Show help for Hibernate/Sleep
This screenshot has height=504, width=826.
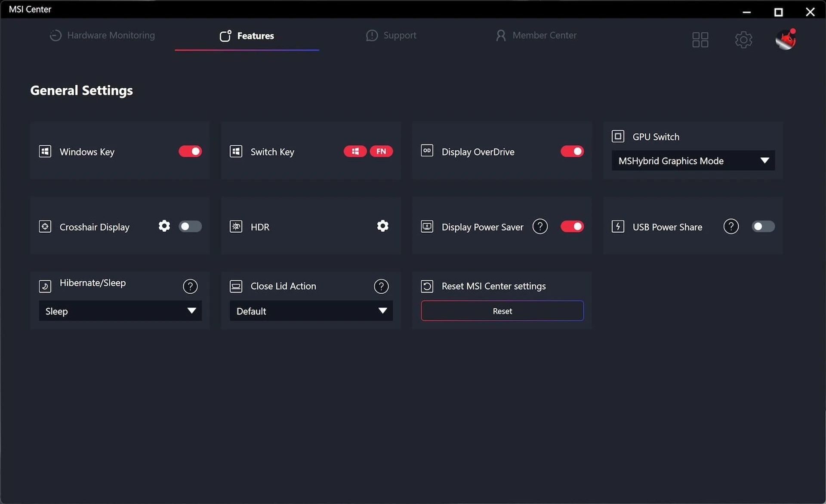tap(190, 286)
